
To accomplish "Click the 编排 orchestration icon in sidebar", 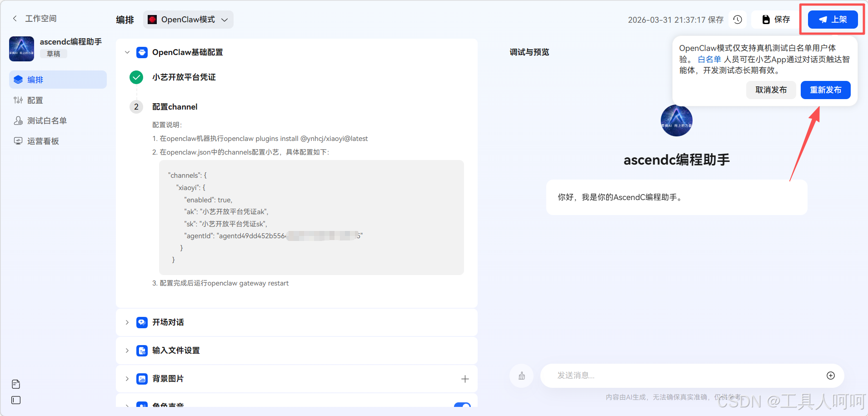I will click(x=18, y=79).
